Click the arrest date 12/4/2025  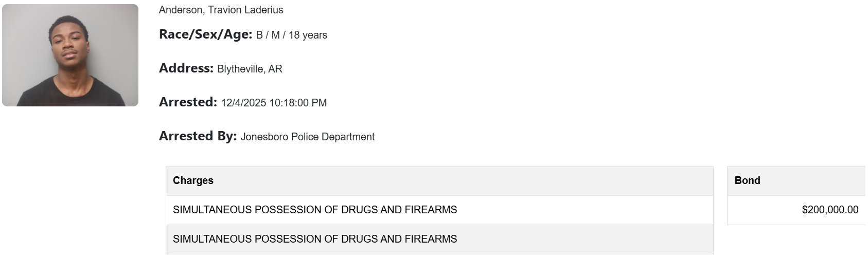coord(243,103)
